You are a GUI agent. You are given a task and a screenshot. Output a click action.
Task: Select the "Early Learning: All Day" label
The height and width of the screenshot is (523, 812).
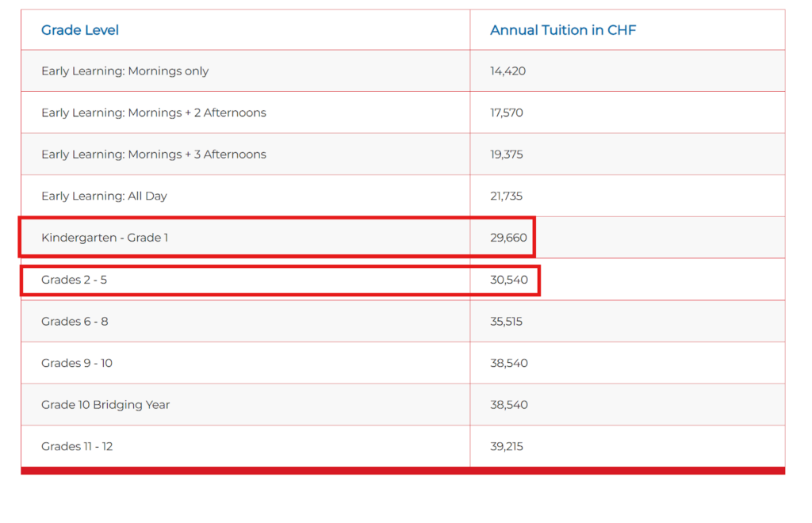[104, 196]
